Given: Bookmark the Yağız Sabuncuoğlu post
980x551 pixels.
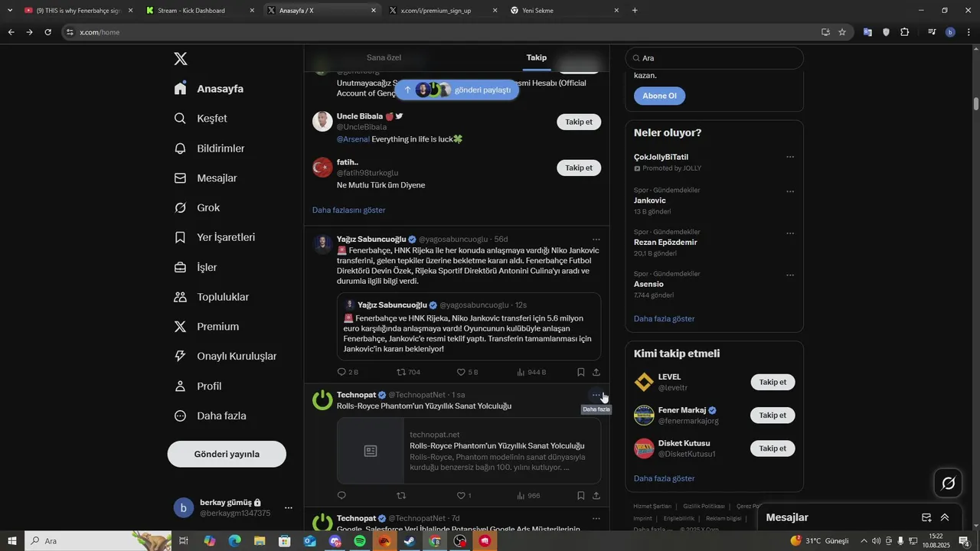Looking at the screenshot, I should 580,372.
